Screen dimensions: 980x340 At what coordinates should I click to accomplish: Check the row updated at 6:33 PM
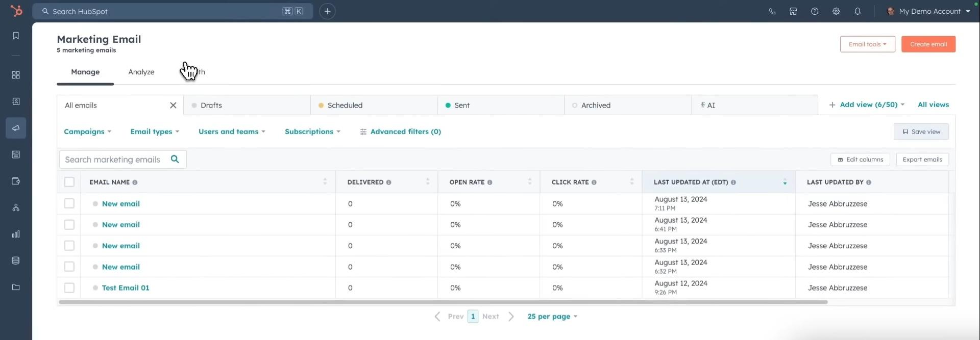tap(69, 246)
